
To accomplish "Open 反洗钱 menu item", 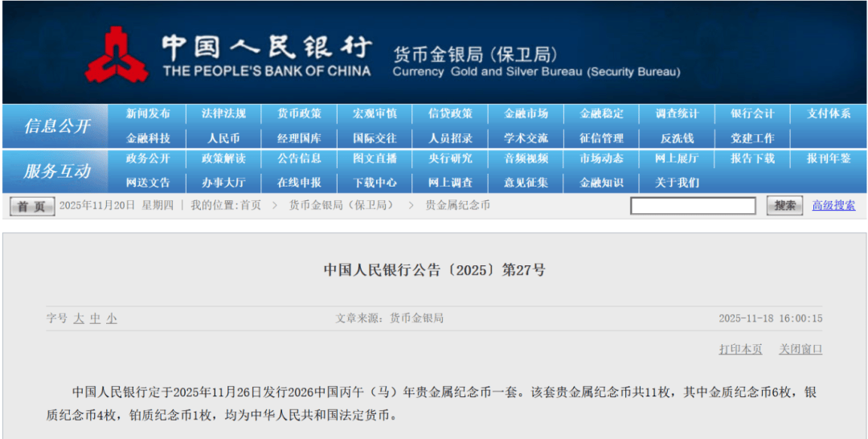I will coord(677,137).
